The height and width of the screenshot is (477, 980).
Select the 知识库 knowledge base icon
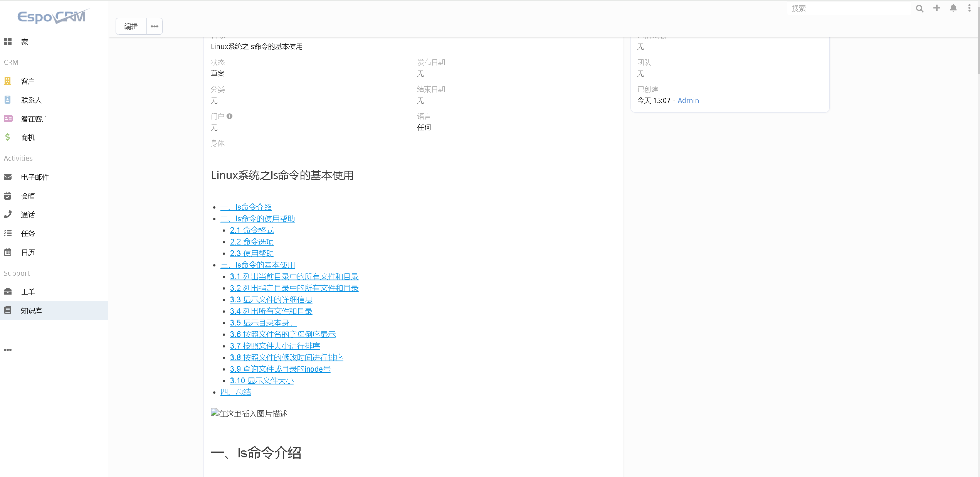[8, 310]
